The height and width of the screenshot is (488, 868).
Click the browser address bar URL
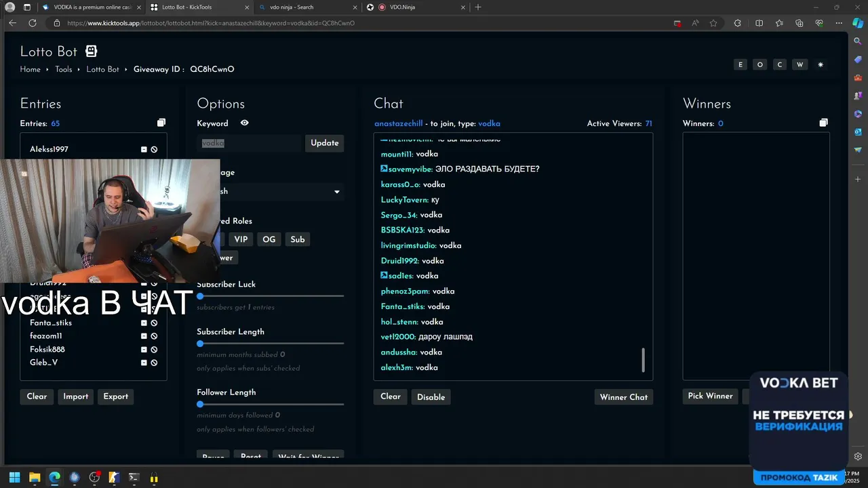(211, 23)
